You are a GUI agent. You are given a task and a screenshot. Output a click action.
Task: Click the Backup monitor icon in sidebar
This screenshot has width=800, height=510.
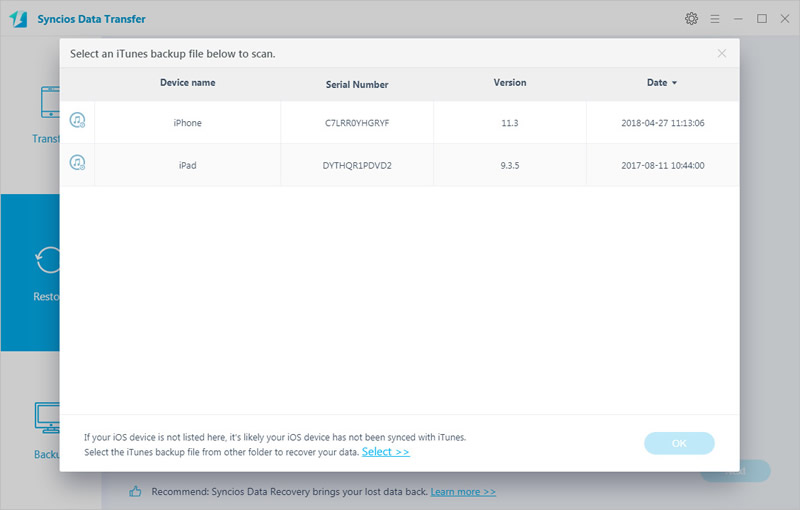click(47, 418)
